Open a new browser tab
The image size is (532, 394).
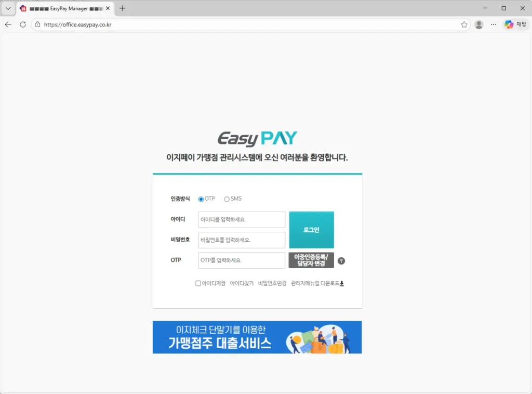(x=122, y=8)
